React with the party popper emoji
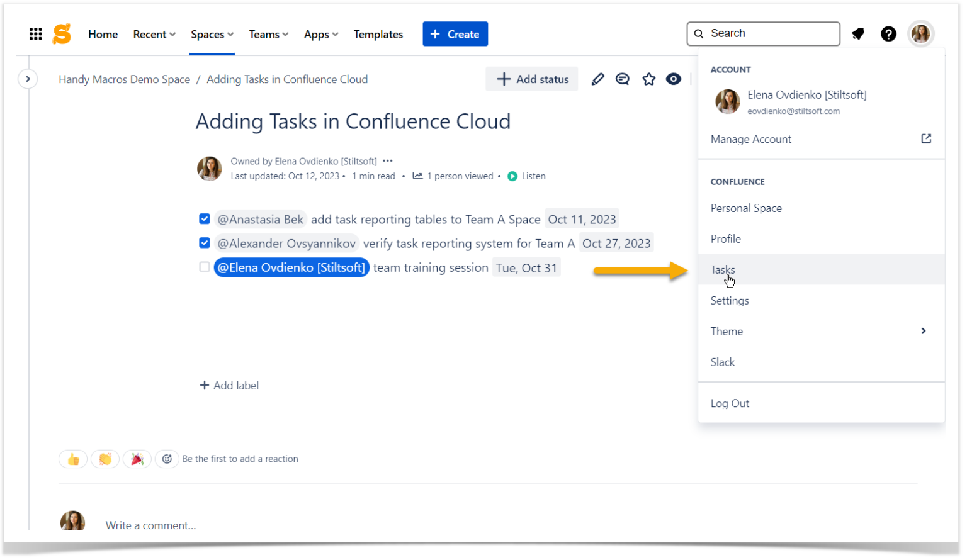 point(137,459)
